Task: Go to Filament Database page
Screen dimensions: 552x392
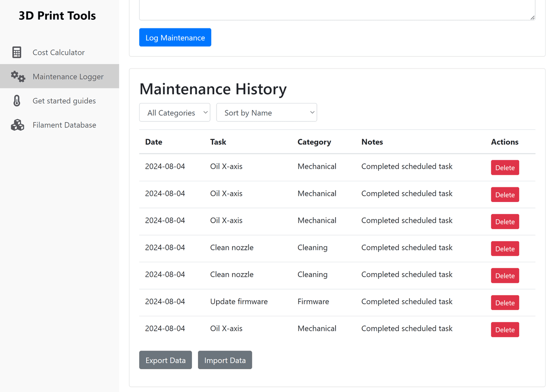Action: [64, 125]
